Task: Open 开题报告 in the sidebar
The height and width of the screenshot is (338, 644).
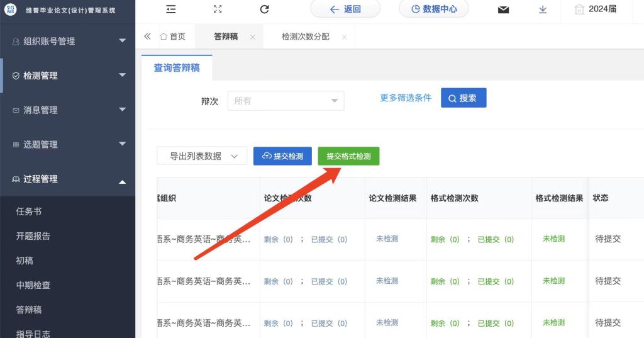Action: [33, 236]
